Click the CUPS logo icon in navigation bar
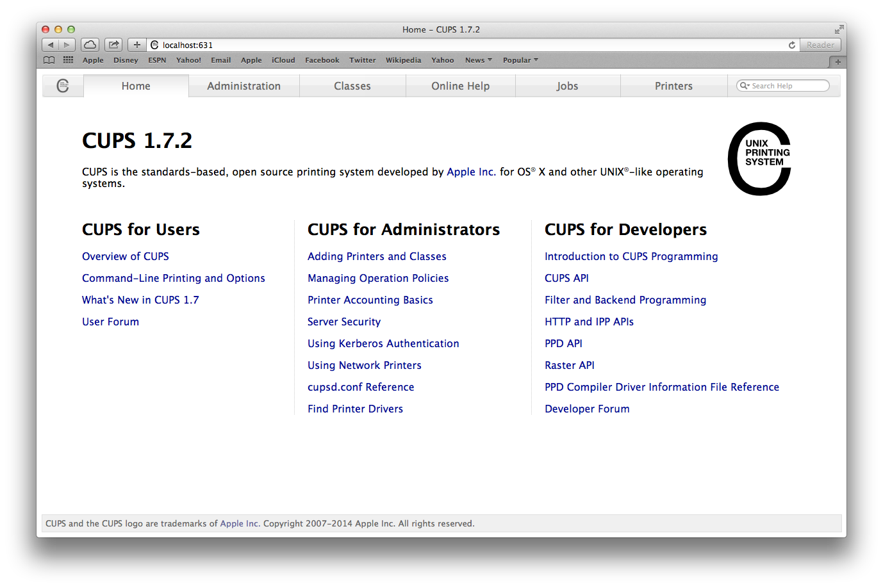Screen dimensions: 883x588 [x=63, y=86]
